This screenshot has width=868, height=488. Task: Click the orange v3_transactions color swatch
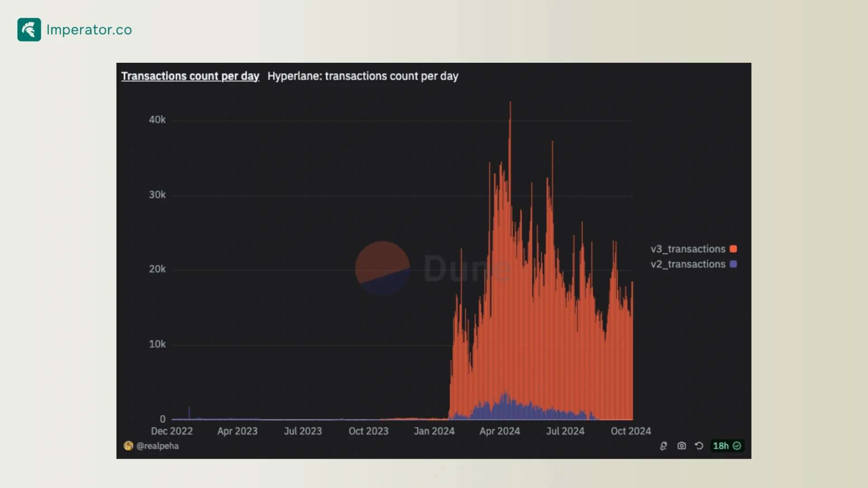pyautogui.click(x=733, y=249)
